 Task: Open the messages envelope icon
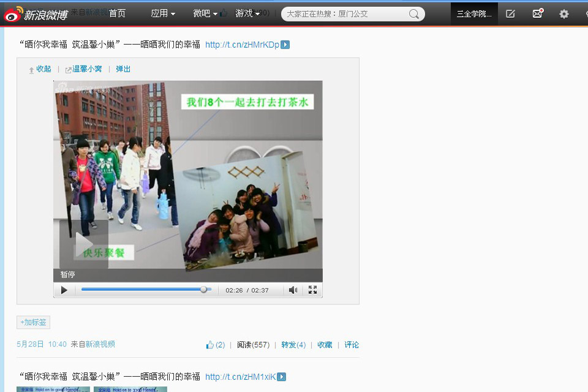point(537,13)
